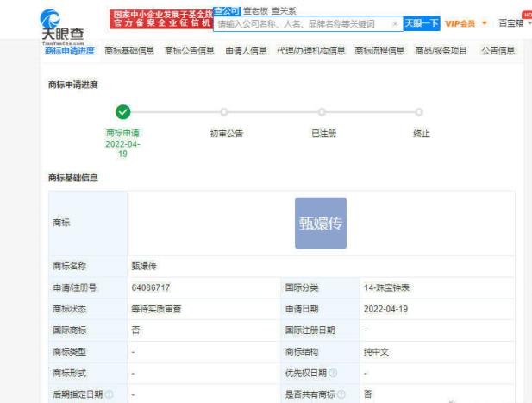Screen dimensions: 532x403
Task: Switch to 商标申请进度 tab
Action: click(70, 51)
